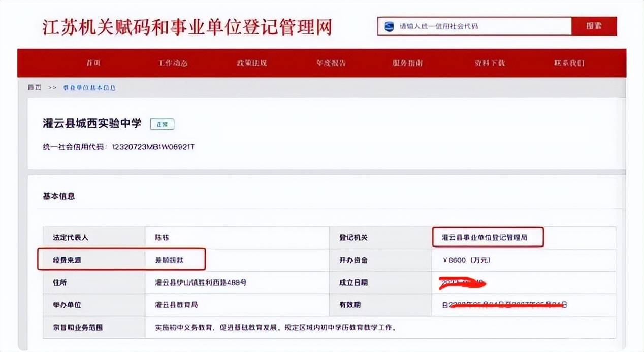This screenshot has height=352, width=644.
Task: Click the 事业单位基本信息 breadcrumb link
Action: tap(89, 88)
